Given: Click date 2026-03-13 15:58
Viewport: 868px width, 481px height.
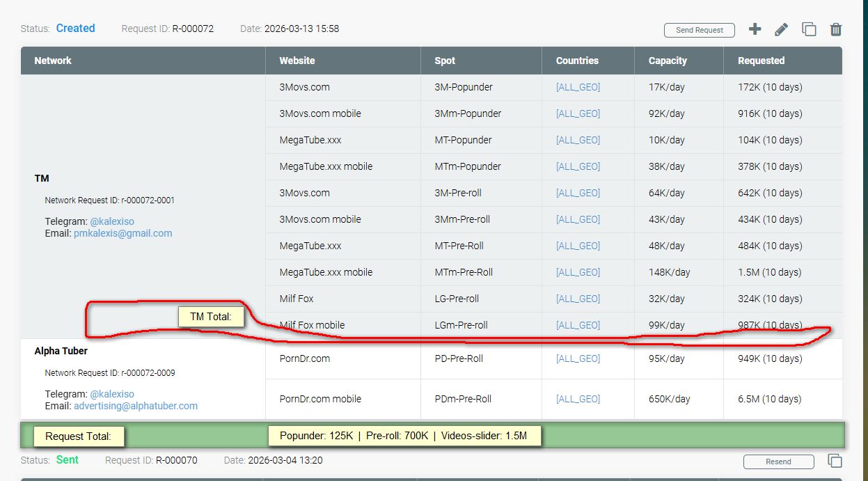Looking at the screenshot, I should pos(302,29).
